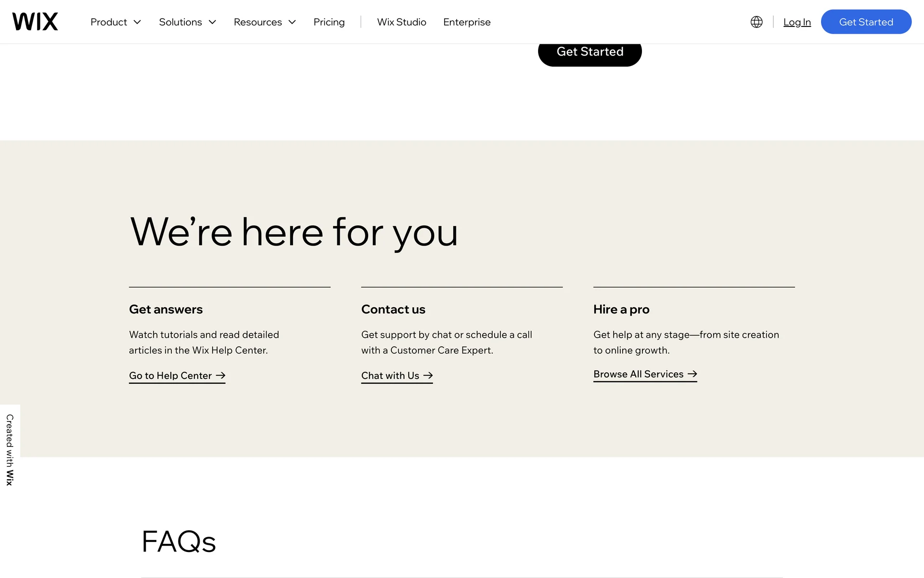Click arrow next to Chat with Us
Screen dimensions: 924x578
428,375
